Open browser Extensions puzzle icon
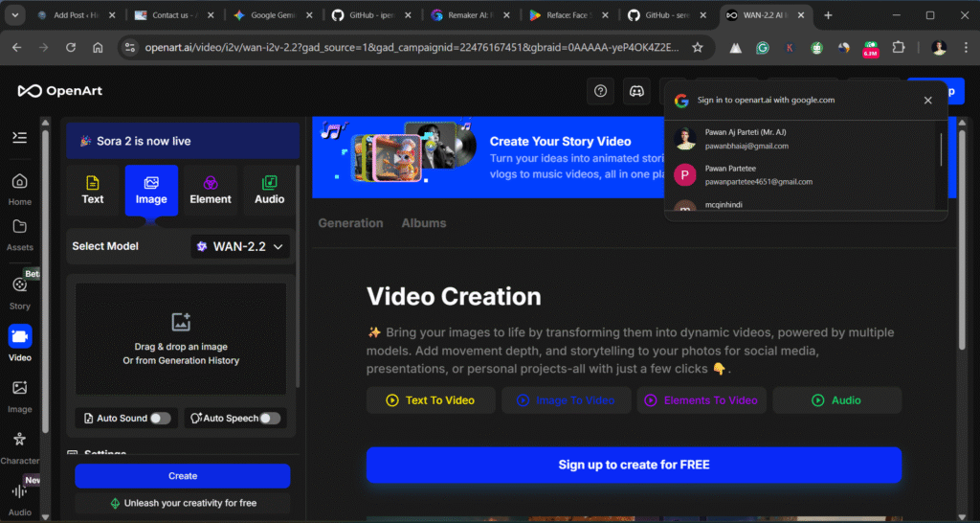 click(898, 48)
